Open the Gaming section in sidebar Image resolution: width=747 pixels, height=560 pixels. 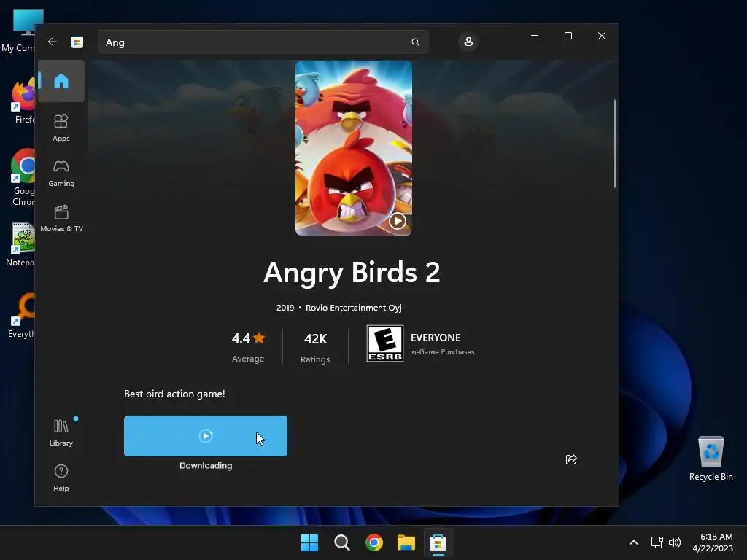tap(61, 174)
